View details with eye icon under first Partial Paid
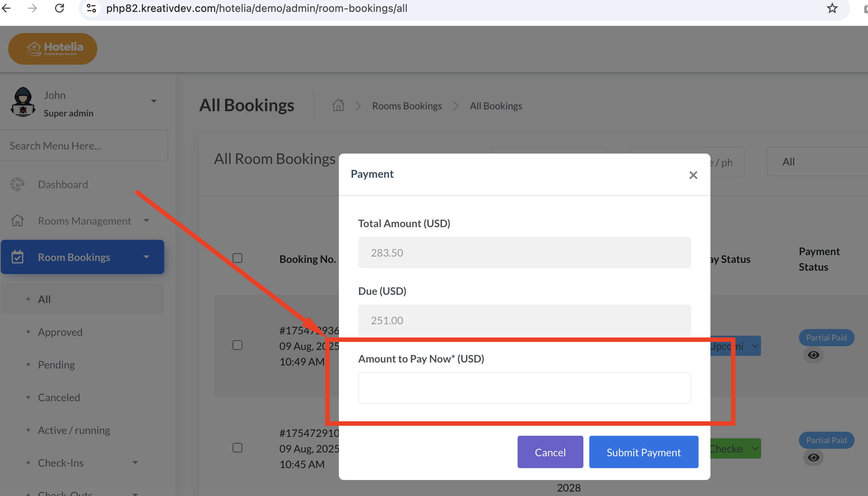Screen dimensions: 868x496 point(813,355)
